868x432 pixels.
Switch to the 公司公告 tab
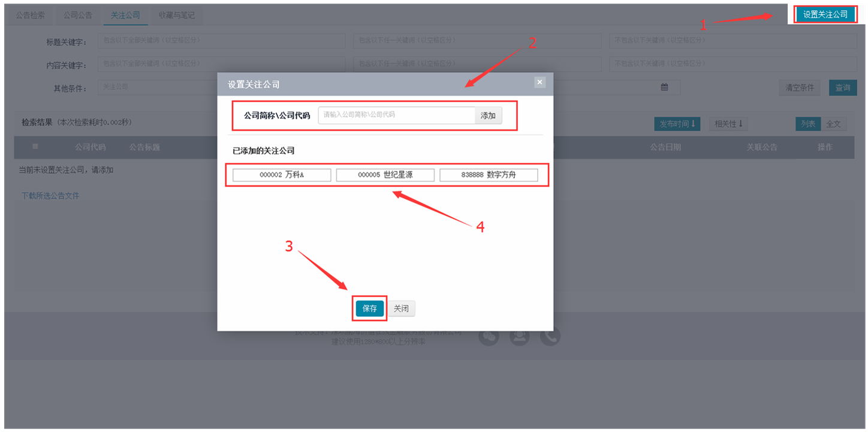(x=78, y=15)
